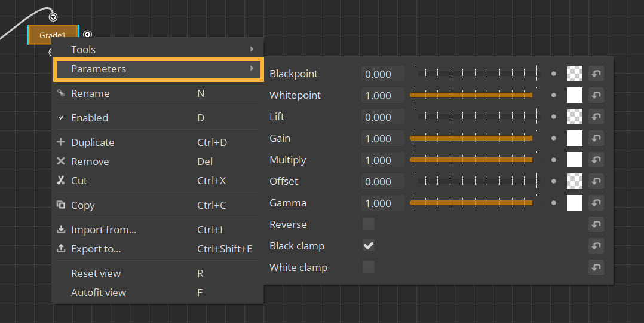The height and width of the screenshot is (323, 644).
Task: Select Export to... in the context menu
Action: [x=96, y=249]
